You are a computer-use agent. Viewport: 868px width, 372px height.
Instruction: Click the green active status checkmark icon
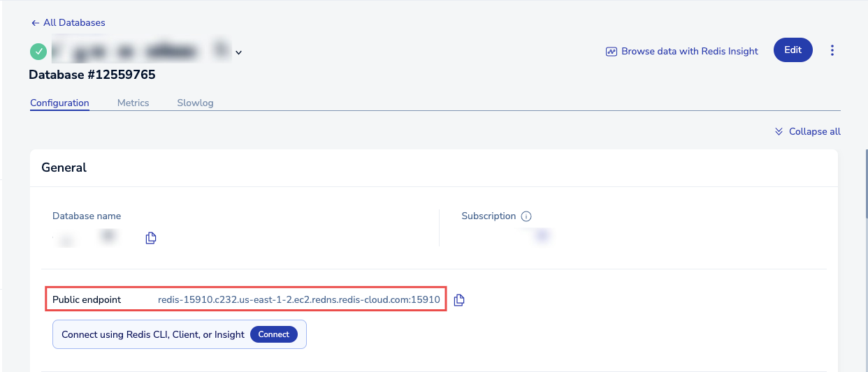pos(38,51)
